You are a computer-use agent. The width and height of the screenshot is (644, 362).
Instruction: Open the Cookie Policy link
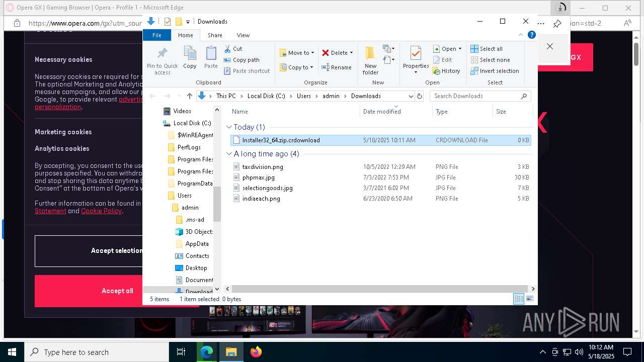click(102, 211)
